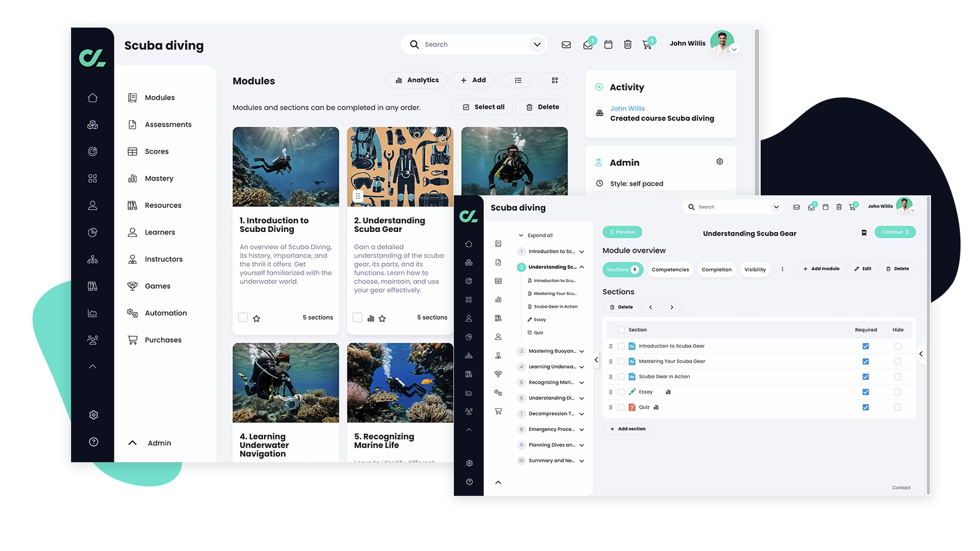Toggle Required for Mastering Your Scuba Gear section
Image resolution: width=980 pixels, height=551 pixels.
point(865,361)
